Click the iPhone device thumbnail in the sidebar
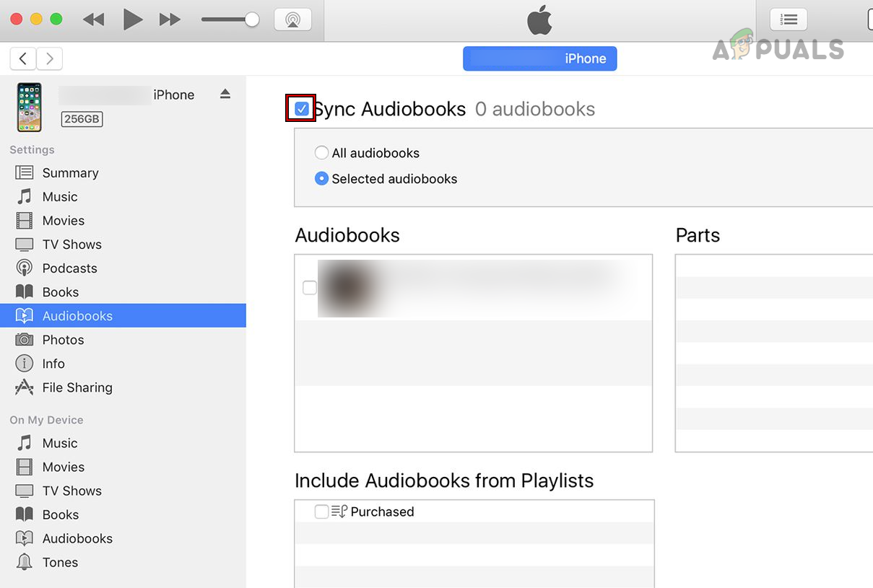The height and width of the screenshot is (588, 873). tap(29, 107)
